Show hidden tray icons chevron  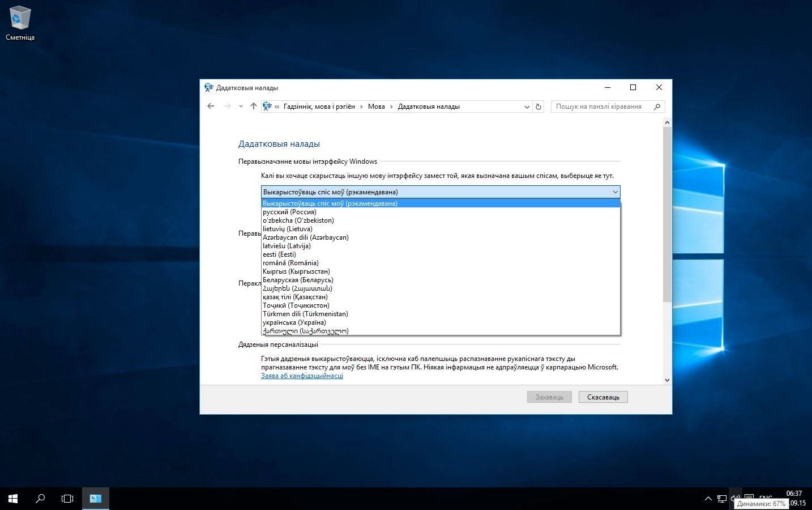tap(708, 499)
